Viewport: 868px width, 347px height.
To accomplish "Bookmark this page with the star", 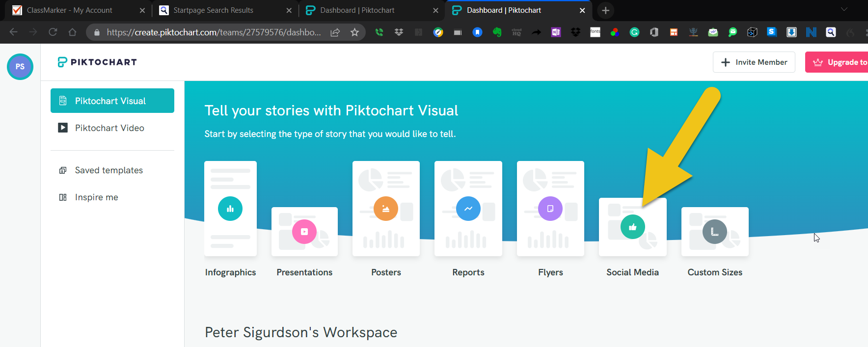I will 355,32.
